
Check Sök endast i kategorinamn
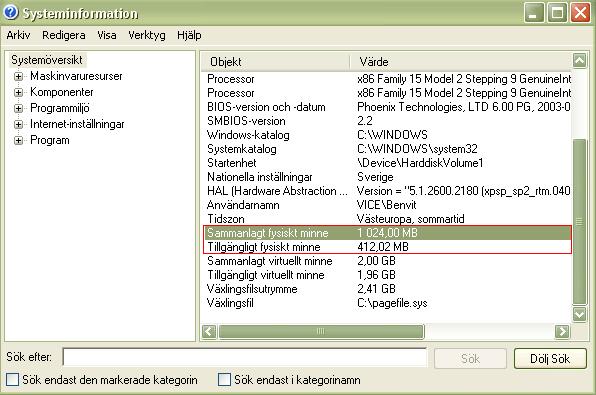224,379
